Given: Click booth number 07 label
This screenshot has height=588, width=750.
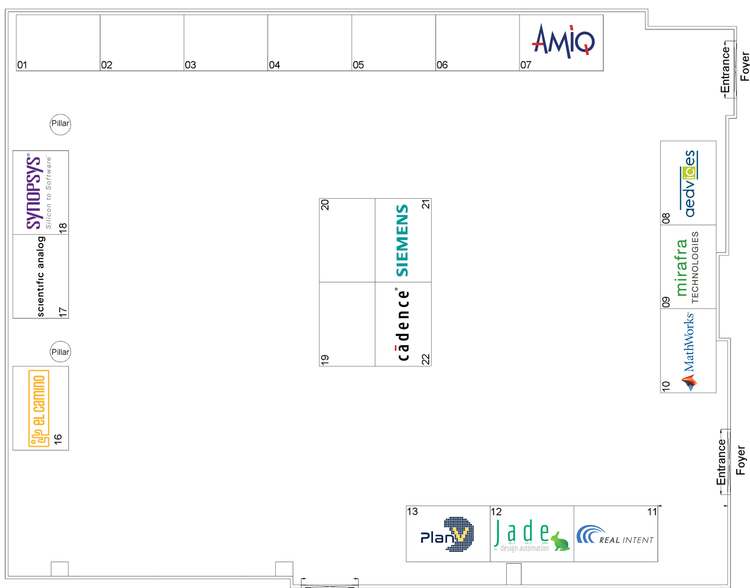Looking at the screenshot, I should pyautogui.click(x=526, y=65).
